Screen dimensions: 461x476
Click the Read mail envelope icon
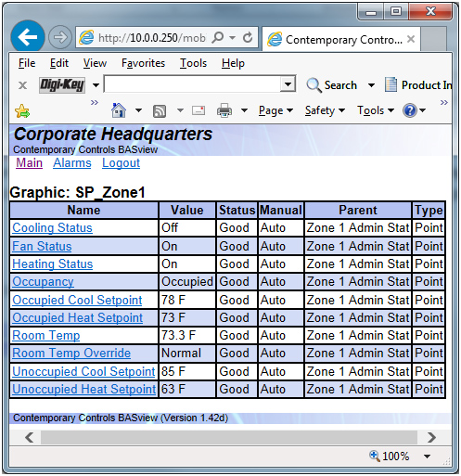click(x=198, y=110)
